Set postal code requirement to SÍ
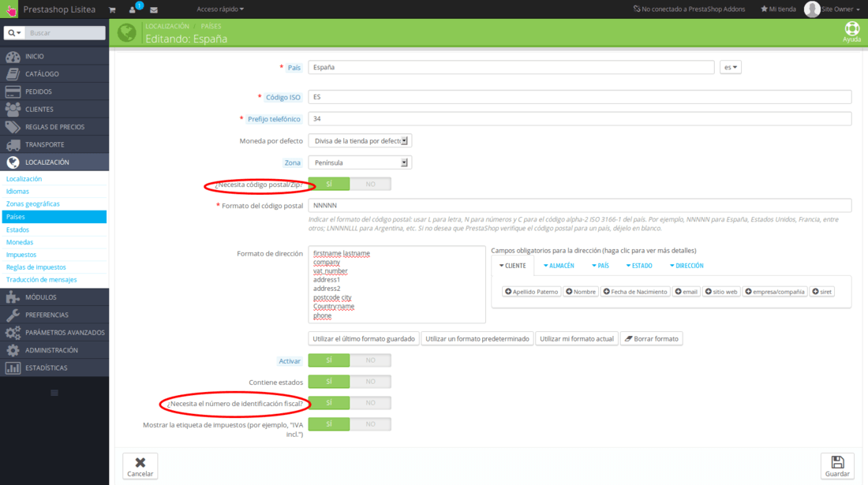Viewport: 868px width, 485px height. (x=329, y=185)
